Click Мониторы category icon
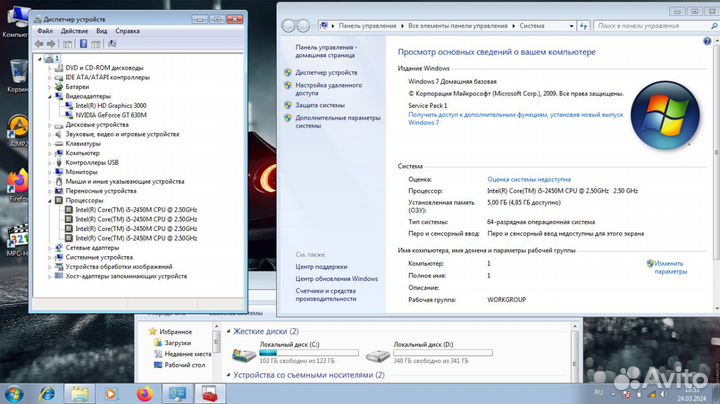Screen dimensions: 720x404 click(58, 172)
